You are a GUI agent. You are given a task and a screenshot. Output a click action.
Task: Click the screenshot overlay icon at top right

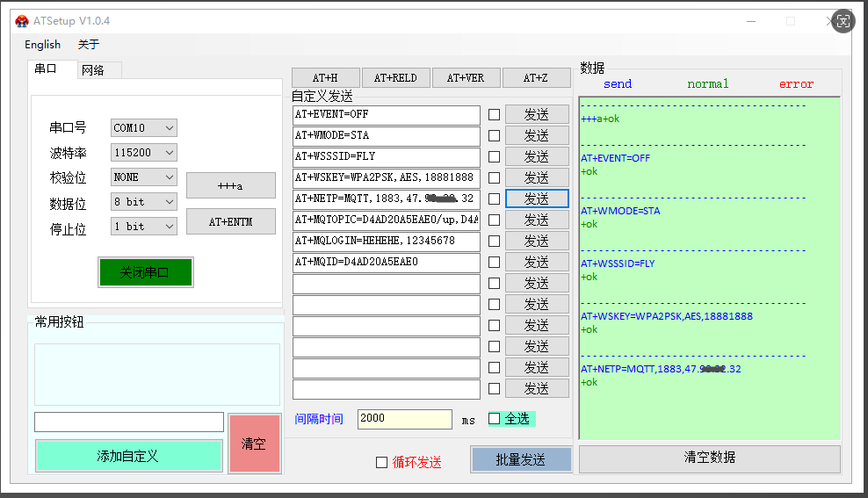tap(843, 21)
